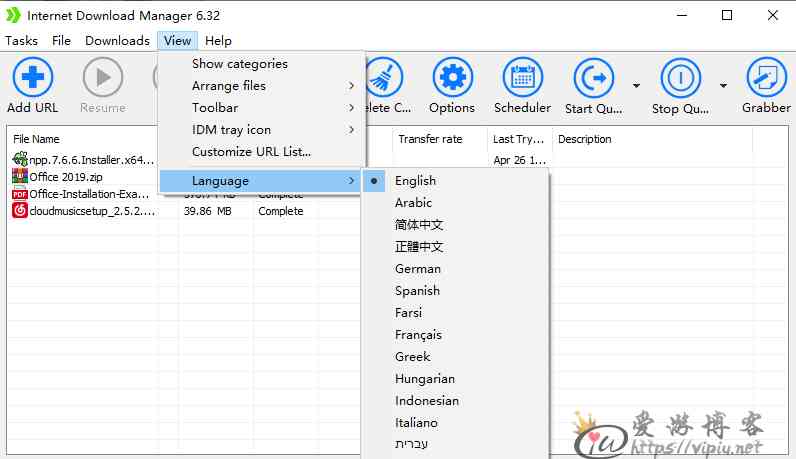Maximize the IDM window

(727, 15)
